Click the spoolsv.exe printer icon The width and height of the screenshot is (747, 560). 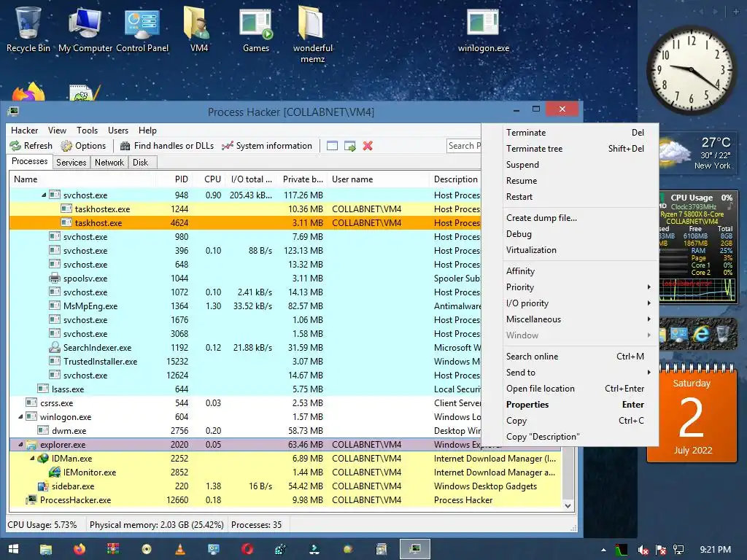(55, 278)
